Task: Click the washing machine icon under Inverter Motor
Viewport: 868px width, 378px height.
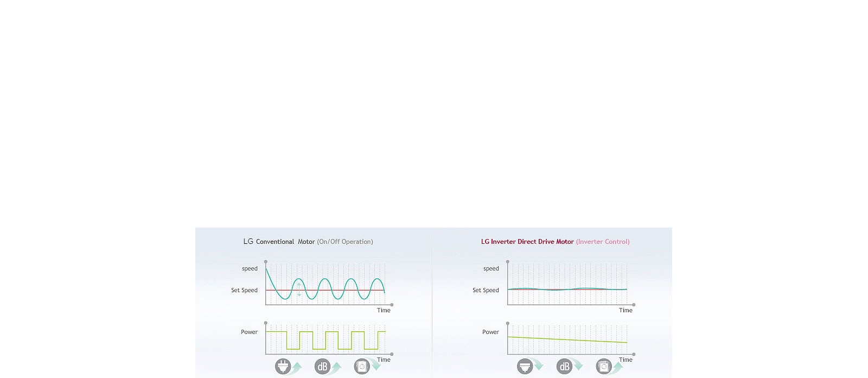Action: coord(604,367)
